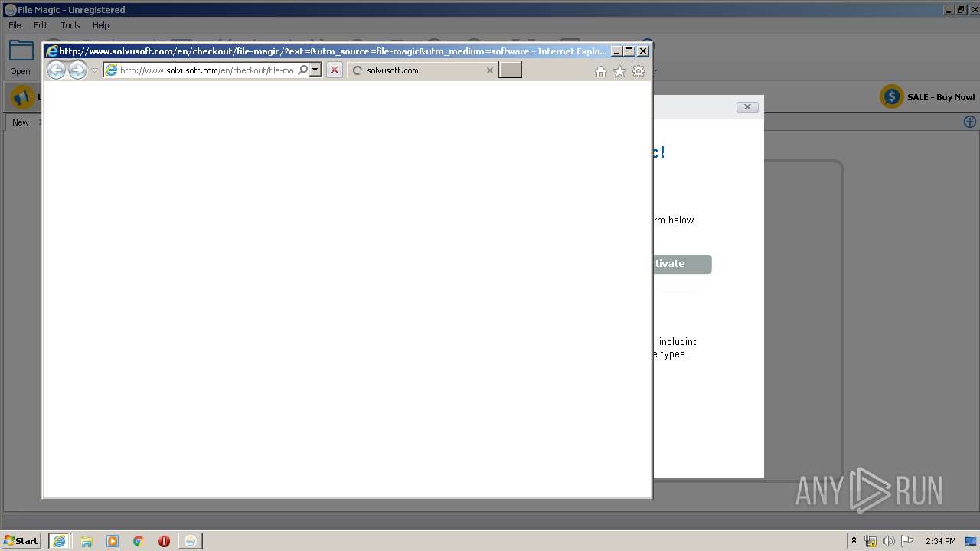Click the megaphone icon in File Magic
This screenshot has width=980, height=551.
(22, 97)
